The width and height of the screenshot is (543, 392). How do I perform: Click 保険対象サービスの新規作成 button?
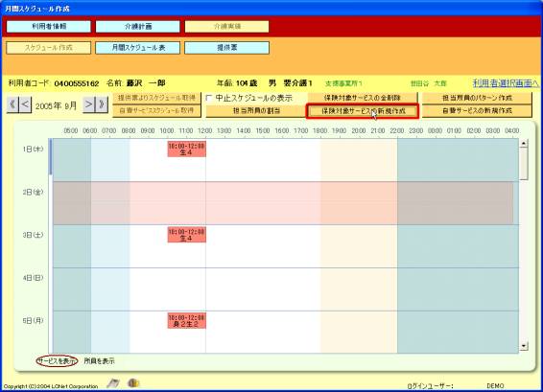point(363,111)
